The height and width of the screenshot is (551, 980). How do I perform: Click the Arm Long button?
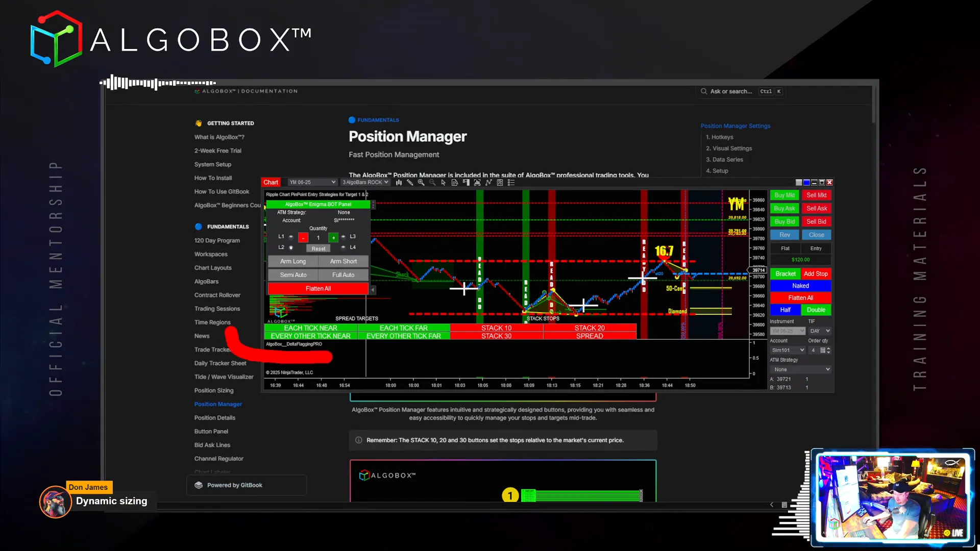293,261
